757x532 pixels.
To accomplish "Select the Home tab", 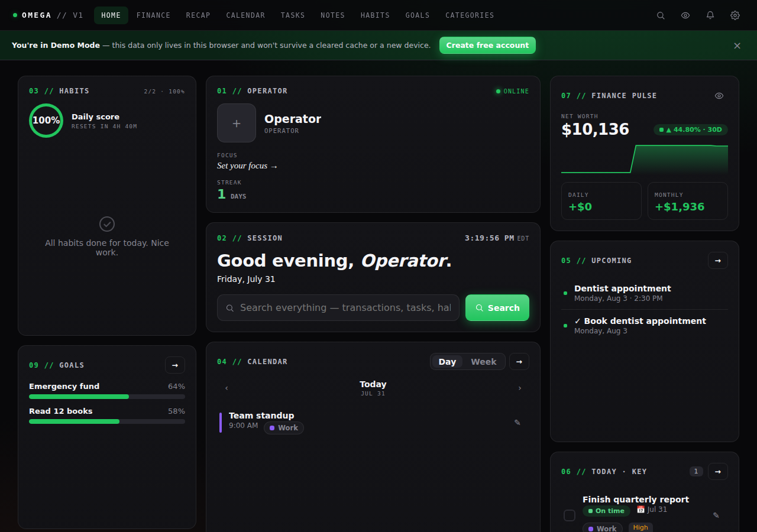I will pyautogui.click(x=111, y=15).
